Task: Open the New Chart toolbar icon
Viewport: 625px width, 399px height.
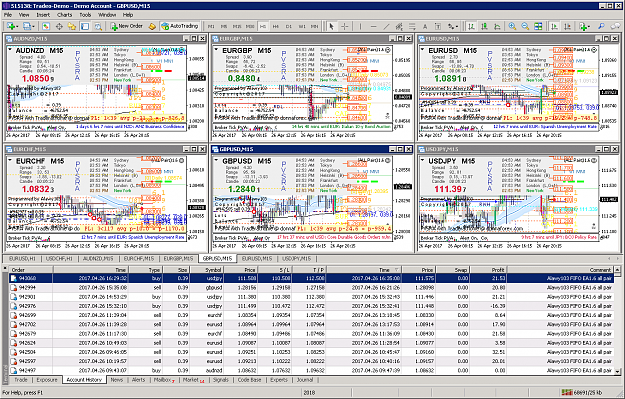Action: click(x=10, y=26)
